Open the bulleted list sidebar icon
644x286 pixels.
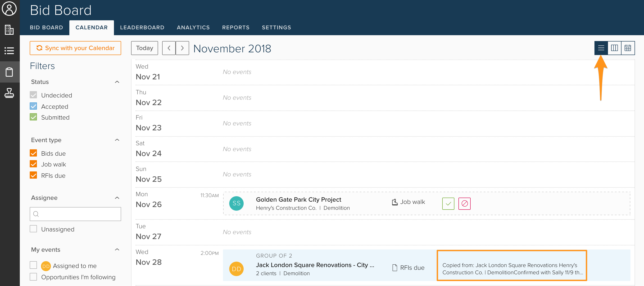pos(9,51)
